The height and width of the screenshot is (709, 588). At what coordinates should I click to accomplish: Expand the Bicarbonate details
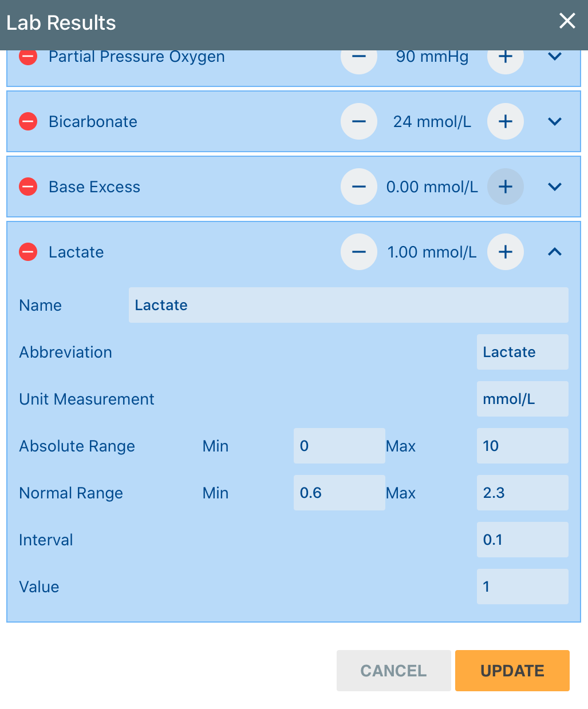(x=554, y=121)
